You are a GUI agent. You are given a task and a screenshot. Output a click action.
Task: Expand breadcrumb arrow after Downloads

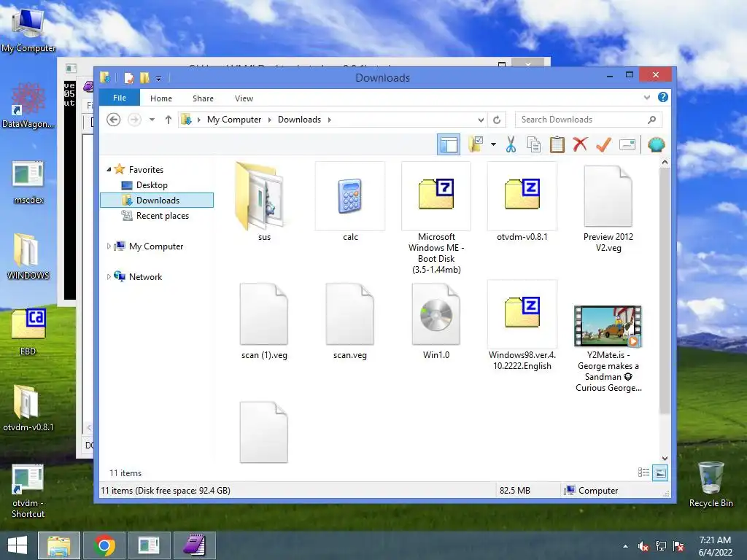[x=329, y=120]
